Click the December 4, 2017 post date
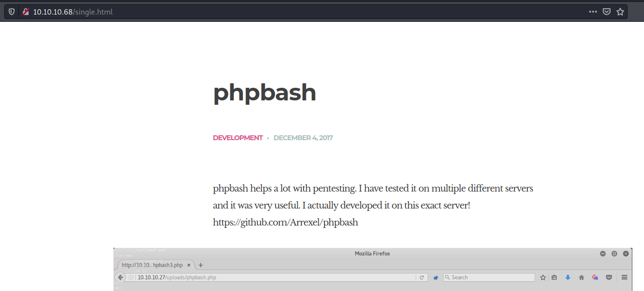Viewport: 644px width, 291px height. (303, 138)
